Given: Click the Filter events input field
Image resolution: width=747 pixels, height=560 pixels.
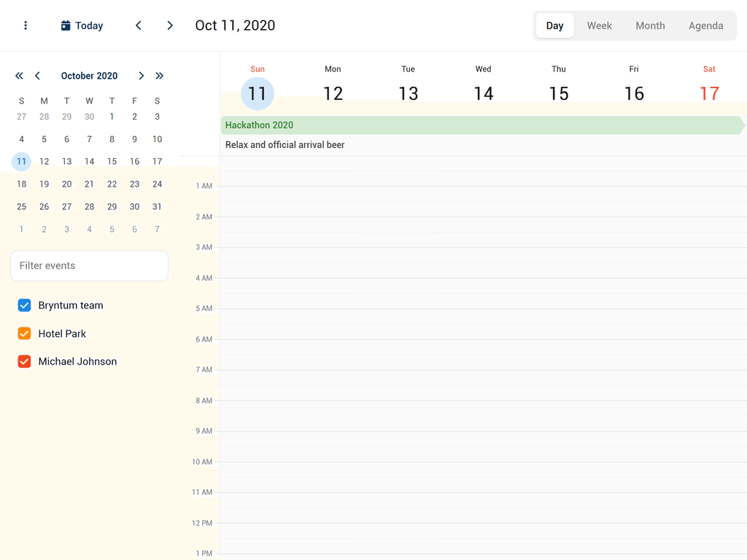Looking at the screenshot, I should [89, 266].
